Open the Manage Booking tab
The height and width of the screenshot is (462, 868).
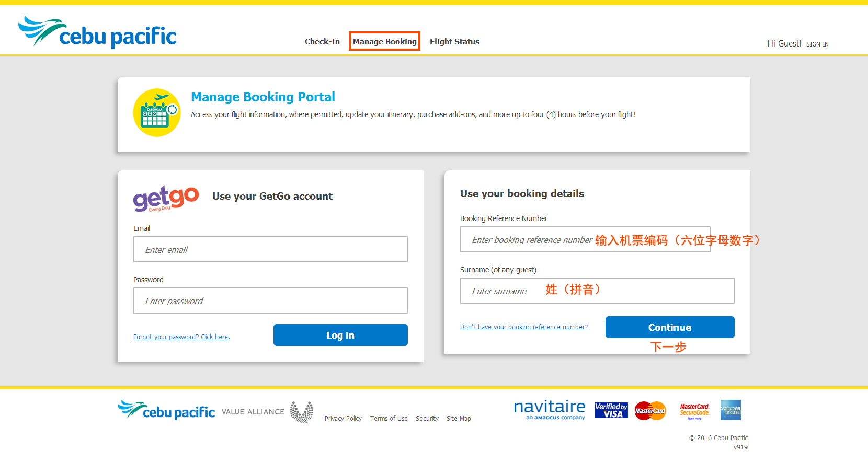tap(385, 42)
